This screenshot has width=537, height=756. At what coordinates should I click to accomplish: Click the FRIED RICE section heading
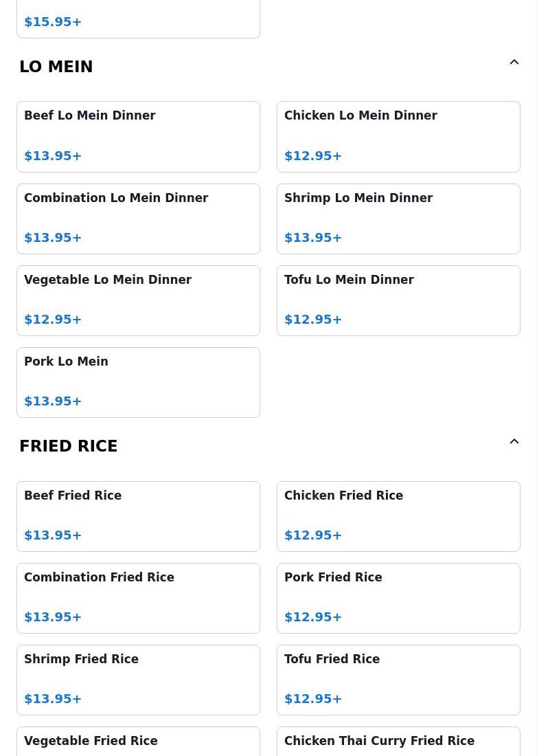click(69, 447)
